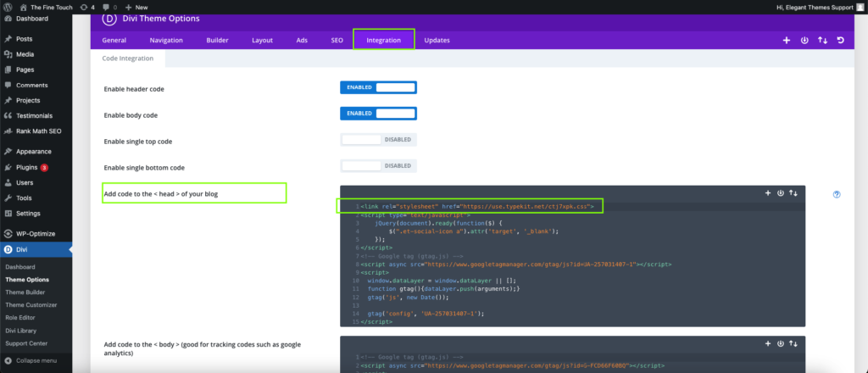This screenshot has height=373, width=868.
Task: Toggle Enable header code switch
Action: (378, 87)
